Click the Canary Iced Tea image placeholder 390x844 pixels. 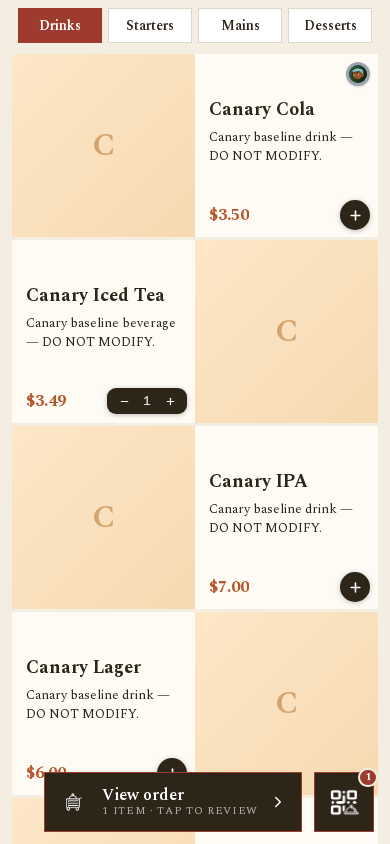point(287,332)
